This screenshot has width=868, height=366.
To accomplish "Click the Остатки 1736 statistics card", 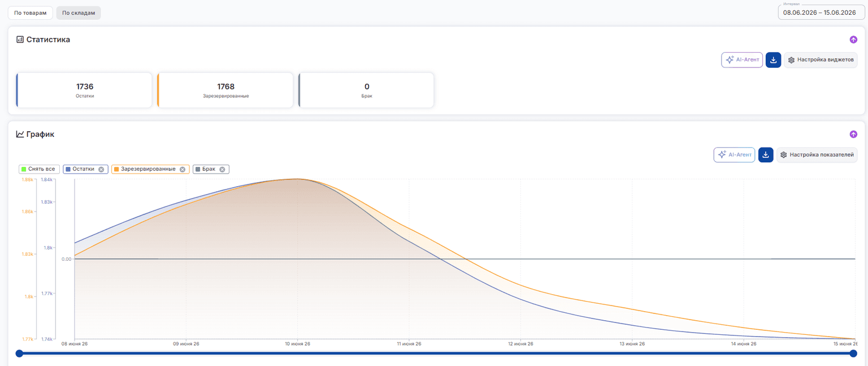I will click(x=84, y=90).
